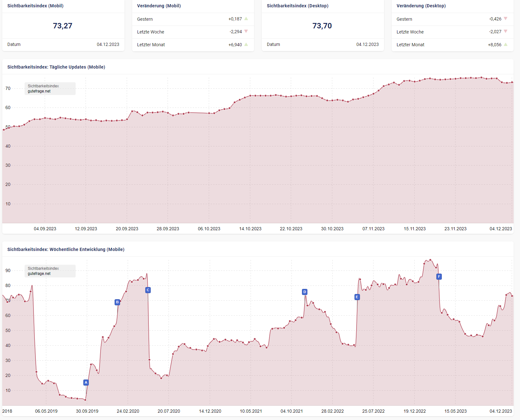Toggle gutefrage.net legend in weekly chart
520x420 pixels.
coord(39,274)
